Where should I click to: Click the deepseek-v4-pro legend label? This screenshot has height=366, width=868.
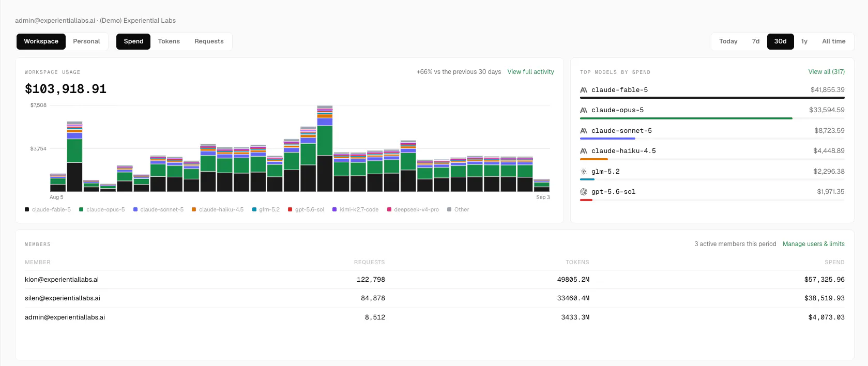pyautogui.click(x=416, y=209)
